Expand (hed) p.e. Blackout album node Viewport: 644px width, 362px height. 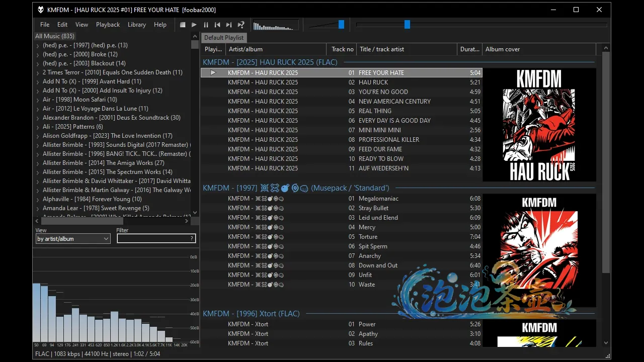(38, 63)
